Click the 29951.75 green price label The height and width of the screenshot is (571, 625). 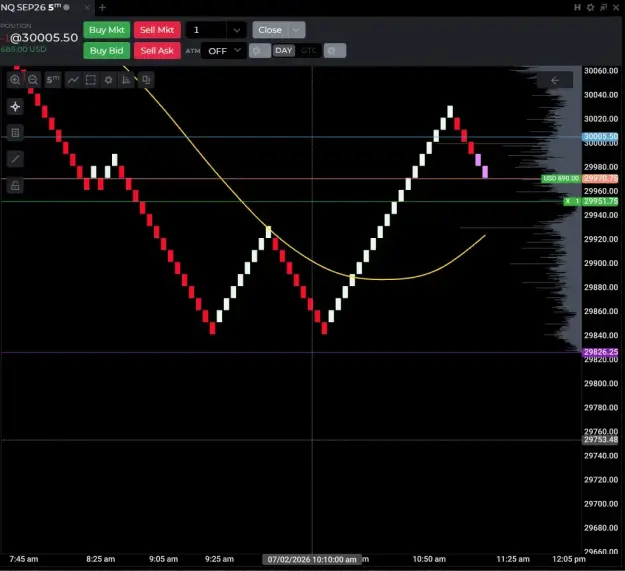coord(601,202)
